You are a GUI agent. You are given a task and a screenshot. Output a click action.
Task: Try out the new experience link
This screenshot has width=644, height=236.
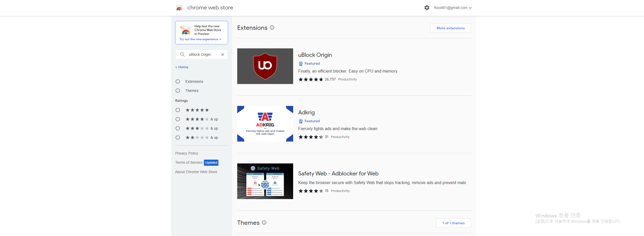coord(200,39)
